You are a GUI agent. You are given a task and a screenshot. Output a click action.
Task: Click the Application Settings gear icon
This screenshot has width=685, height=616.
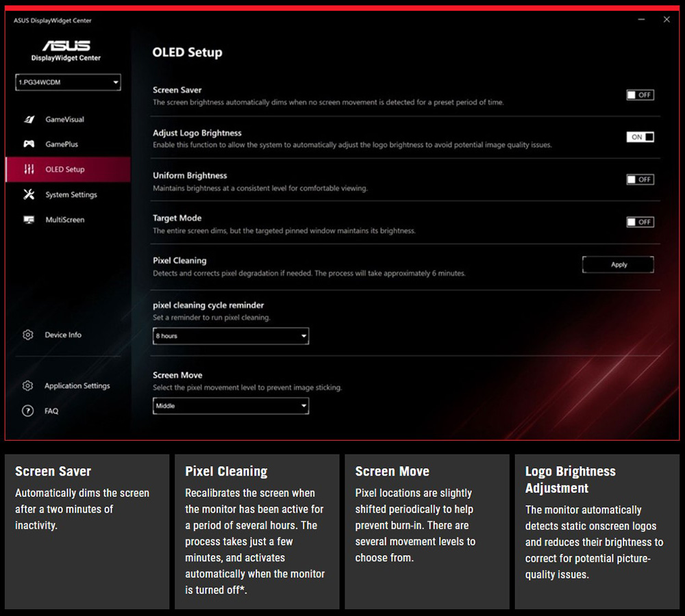[x=28, y=385]
